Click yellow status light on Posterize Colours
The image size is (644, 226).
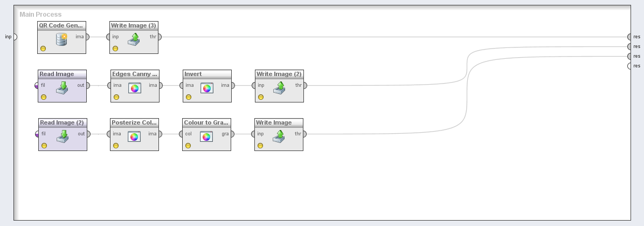tap(116, 146)
